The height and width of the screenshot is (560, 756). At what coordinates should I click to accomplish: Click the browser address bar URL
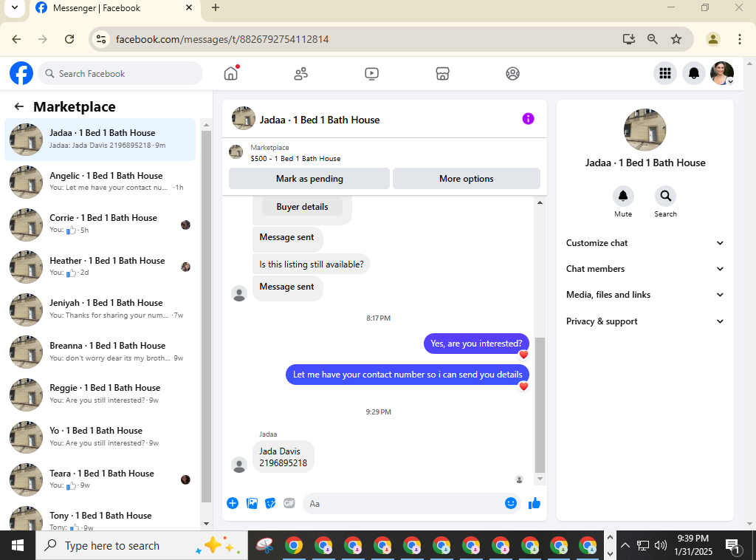coord(222,39)
